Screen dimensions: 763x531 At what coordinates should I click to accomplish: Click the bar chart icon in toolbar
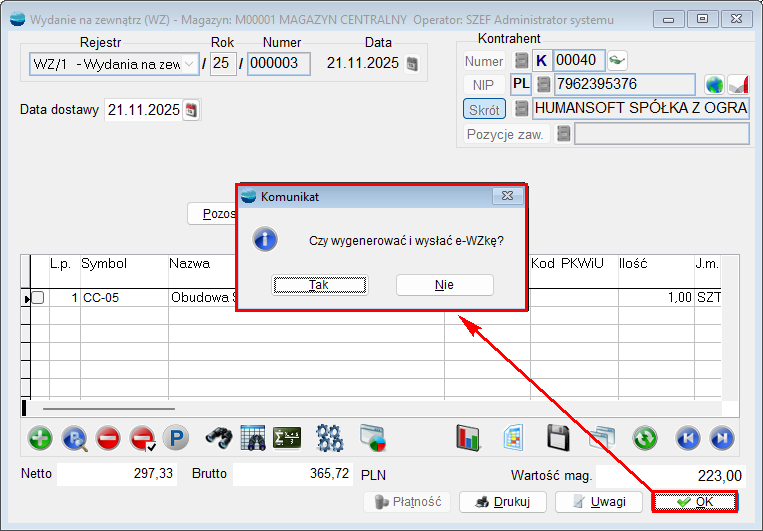(468, 438)
